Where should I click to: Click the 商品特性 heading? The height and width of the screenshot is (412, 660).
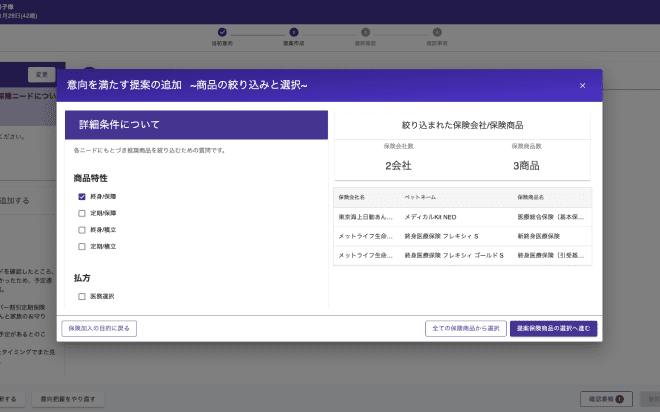[90, 178]
